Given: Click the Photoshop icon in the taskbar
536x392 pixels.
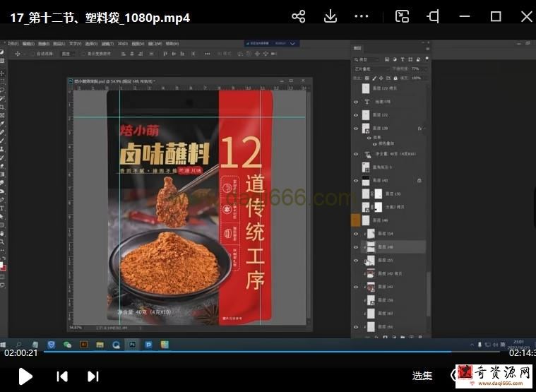Looking at the screenshot, I should pyautogui.click(x=132, y=345).
